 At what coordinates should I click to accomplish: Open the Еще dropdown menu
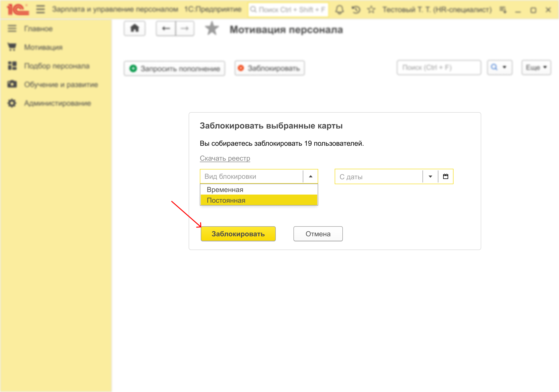536,68
